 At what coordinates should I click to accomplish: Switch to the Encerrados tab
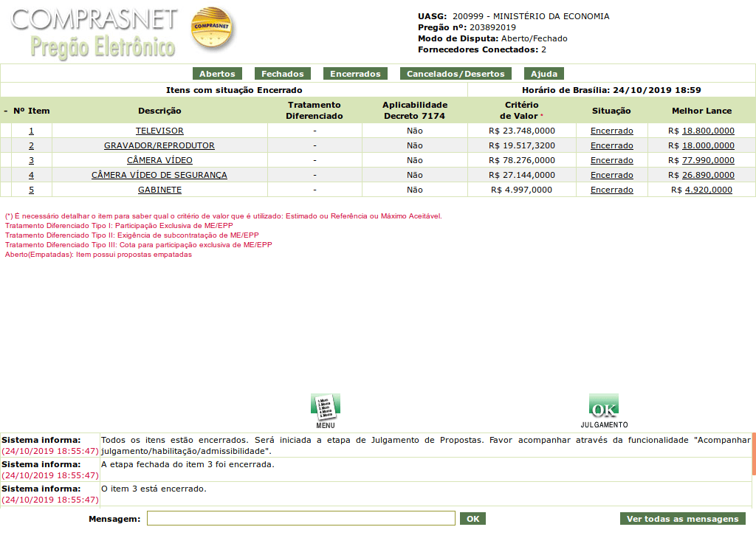pyautogui.click(x=355, y=74)
